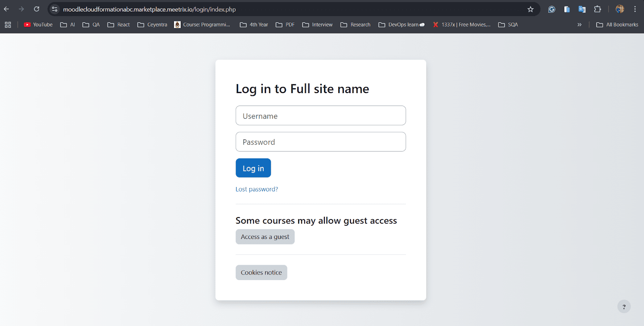
Task: Open the Cookies notice button
Action: [261, 272]
